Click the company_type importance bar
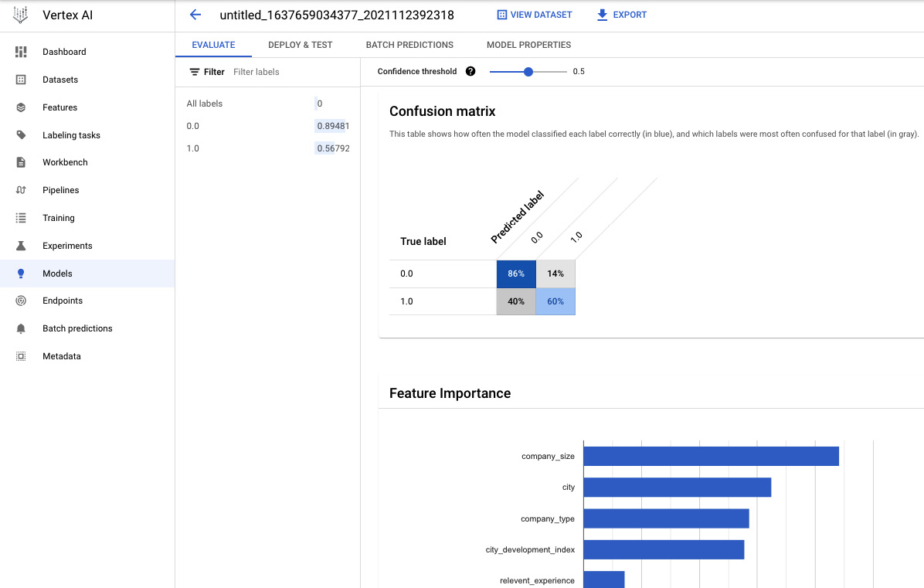Image resolution: width=924 pixels, height=588 pixels. click(667, 518)
